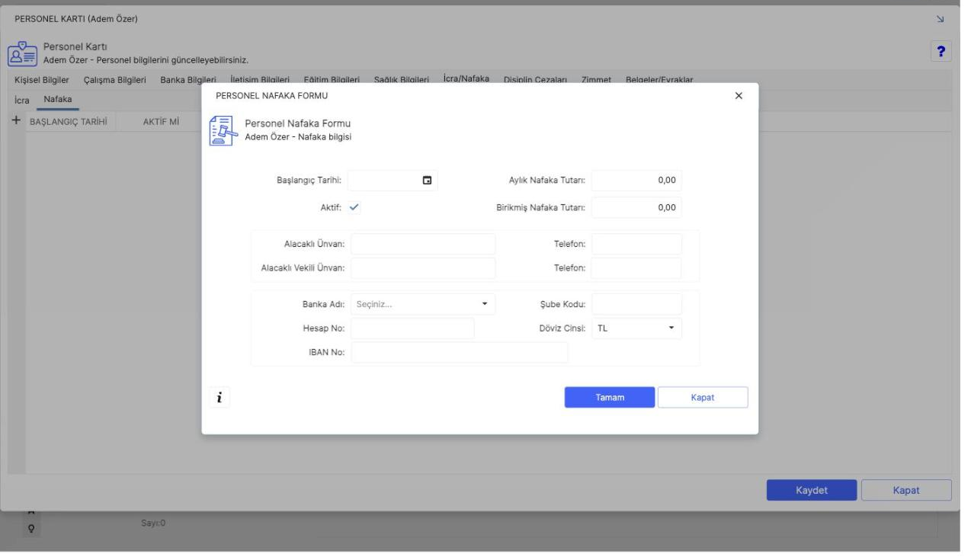968x560 pixels.
Task: Click the Aylık Nafaka Tutarı field
Action: (x=636, y=181)
